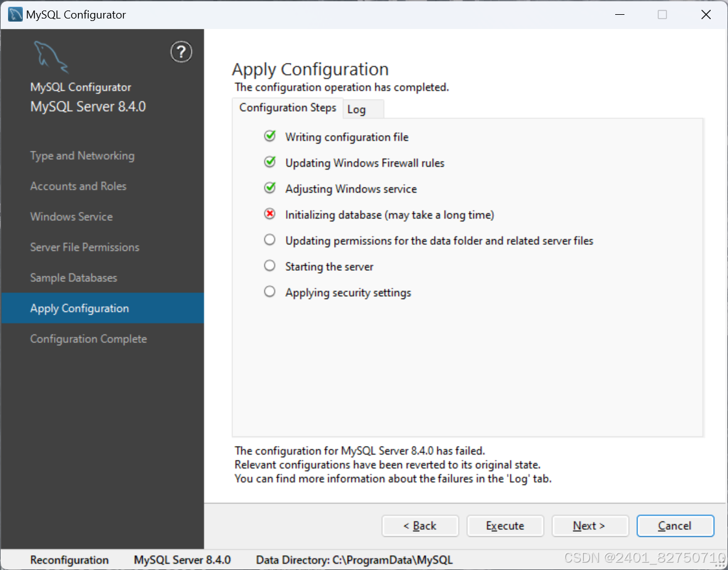Click 'Writing configuration file' step text
This screenshot has height=570, width=728.
pyautogui.click(x=347, y=137)
